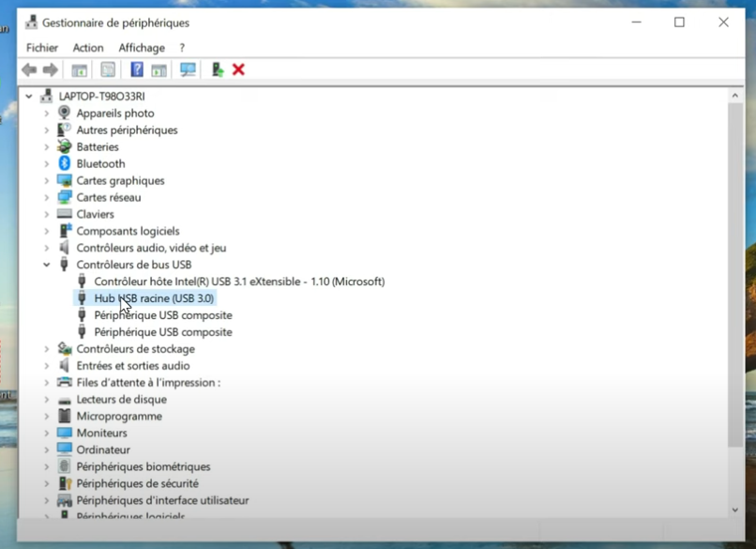Image resolution: width=756 pixels, height=549 pixels.
Task: Click the Microprogramme chip icon
Action: (x=64, y=416)
